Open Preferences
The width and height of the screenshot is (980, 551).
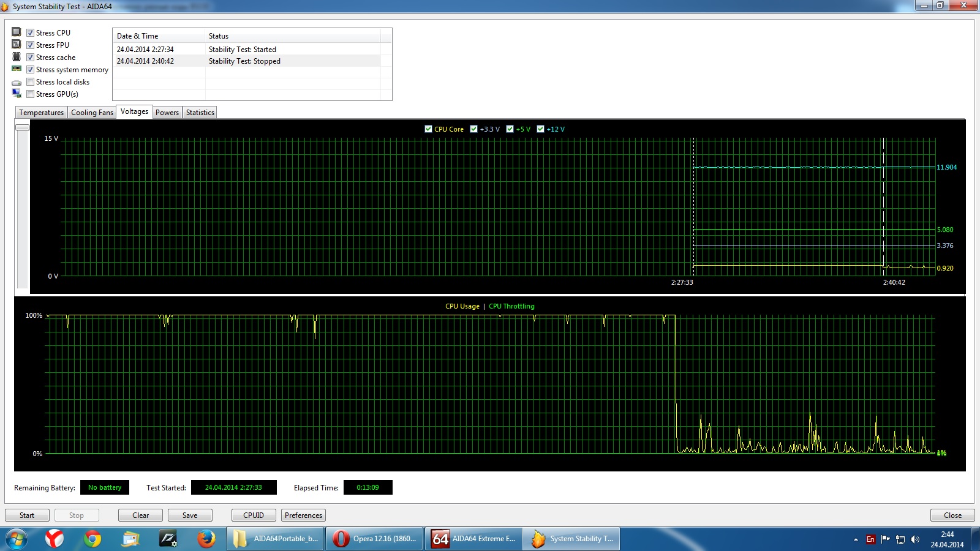tap(303, 515)
